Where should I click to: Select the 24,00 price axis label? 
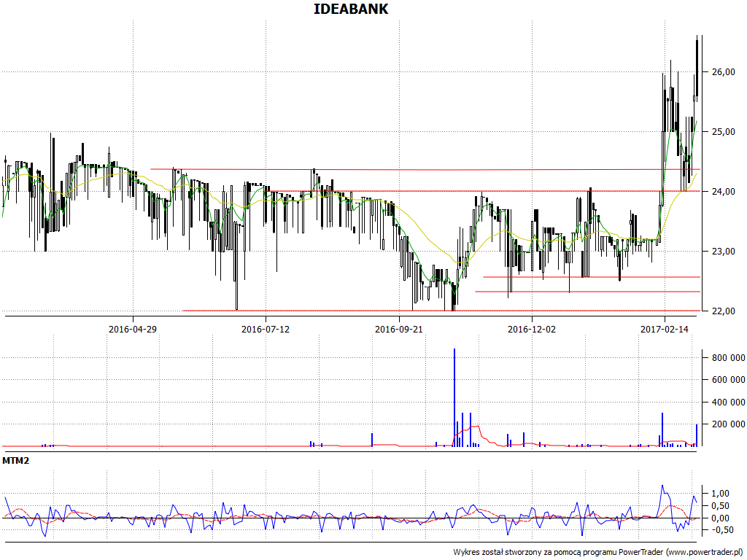click(723, 192)
